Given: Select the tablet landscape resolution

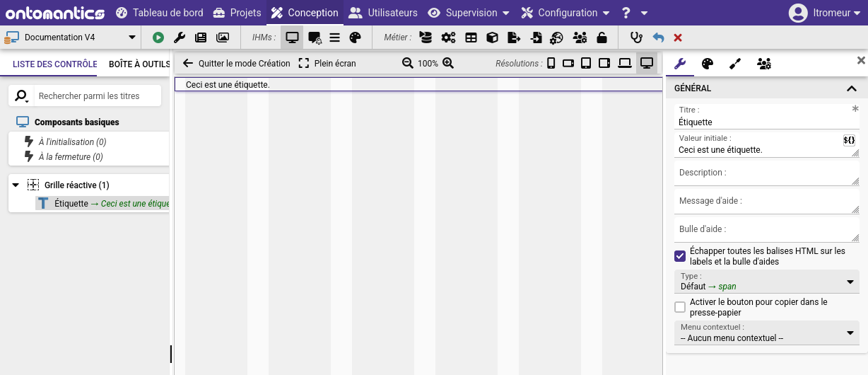Looking at the screenshot, I should (x=604, y=63).
